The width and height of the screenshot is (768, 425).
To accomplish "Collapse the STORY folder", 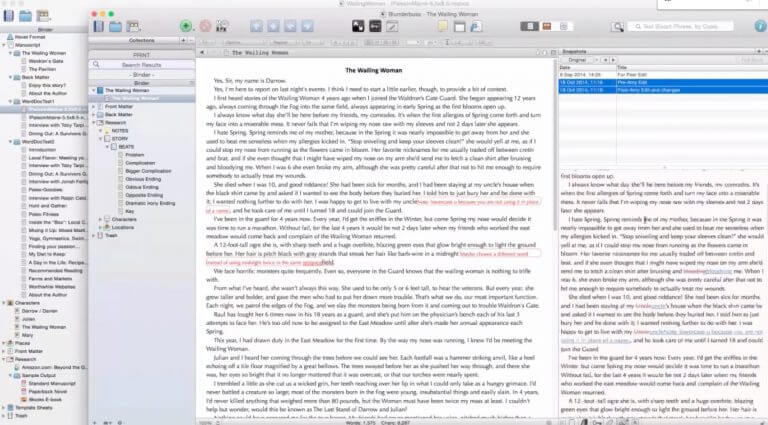I will (101, 139).
